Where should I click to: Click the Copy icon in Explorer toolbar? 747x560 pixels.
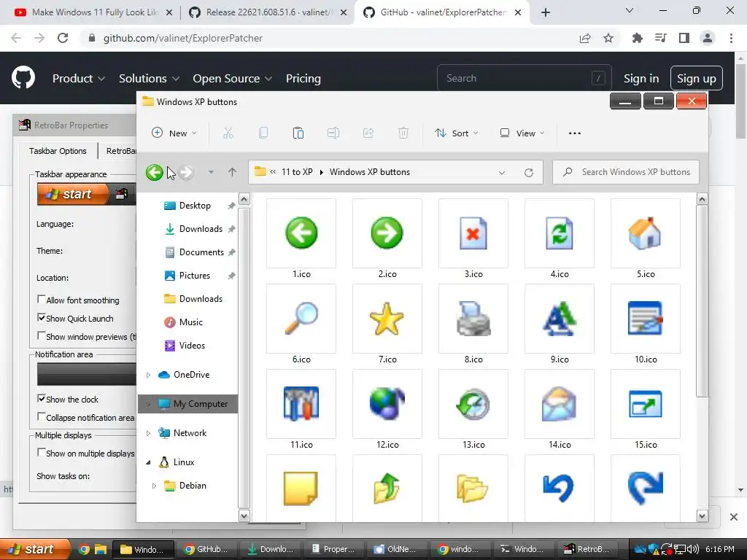click(x=263, y=133)
